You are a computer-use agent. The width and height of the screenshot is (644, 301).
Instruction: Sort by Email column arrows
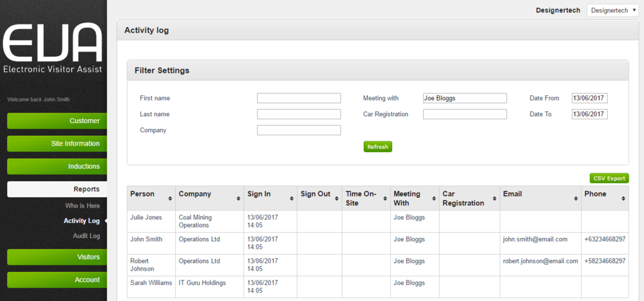[576, 199]
